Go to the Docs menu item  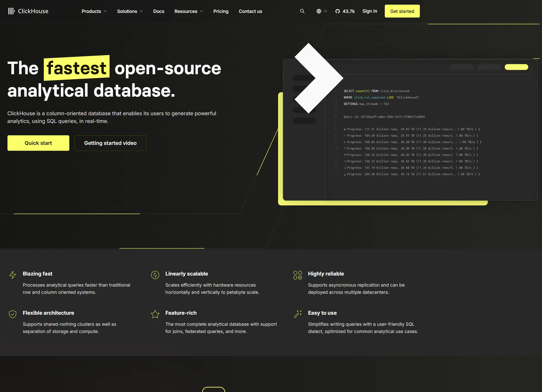pos(159,11)
